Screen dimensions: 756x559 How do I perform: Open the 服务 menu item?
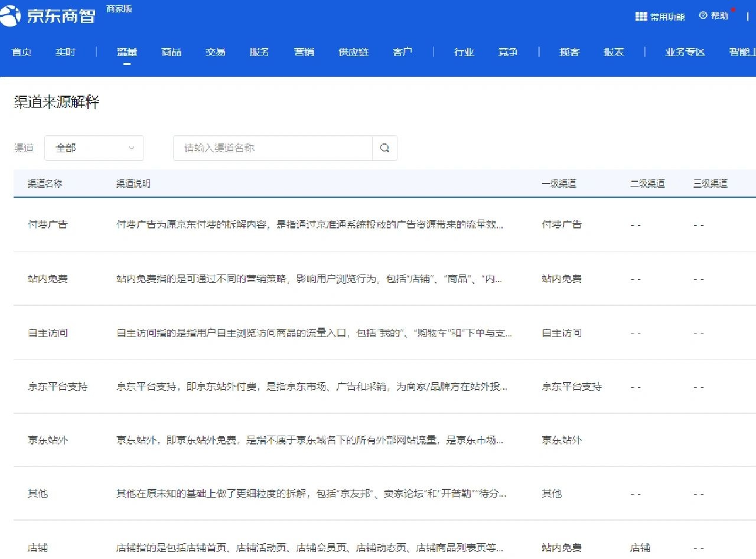[x=259, y=52]
